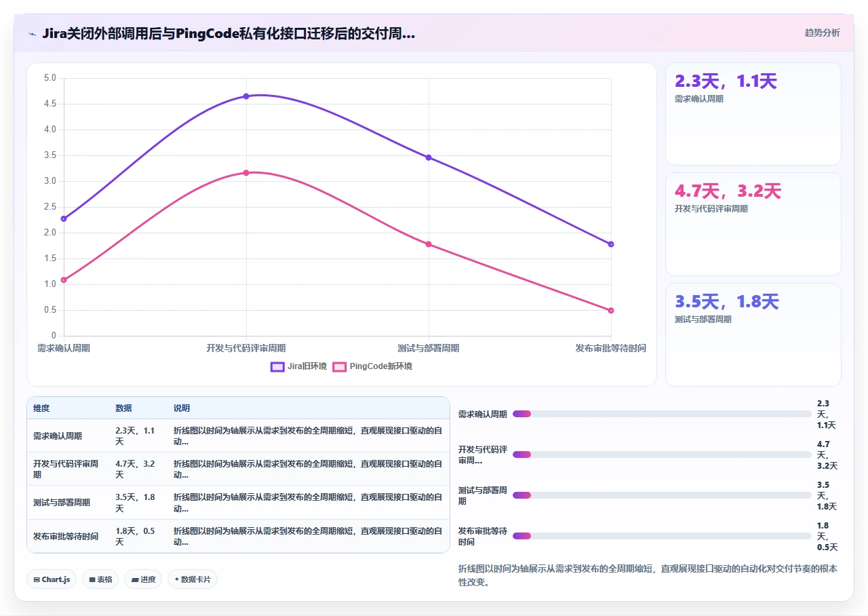Click the Chart.js tag icon
This screenshot has height=616, width=868.
click(37, 579)
